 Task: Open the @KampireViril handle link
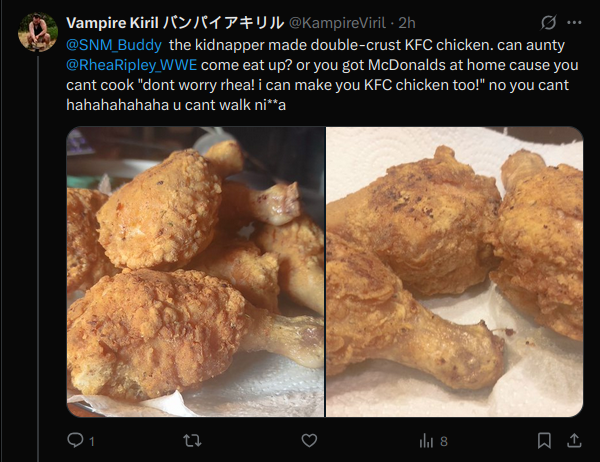click(337, 23)
